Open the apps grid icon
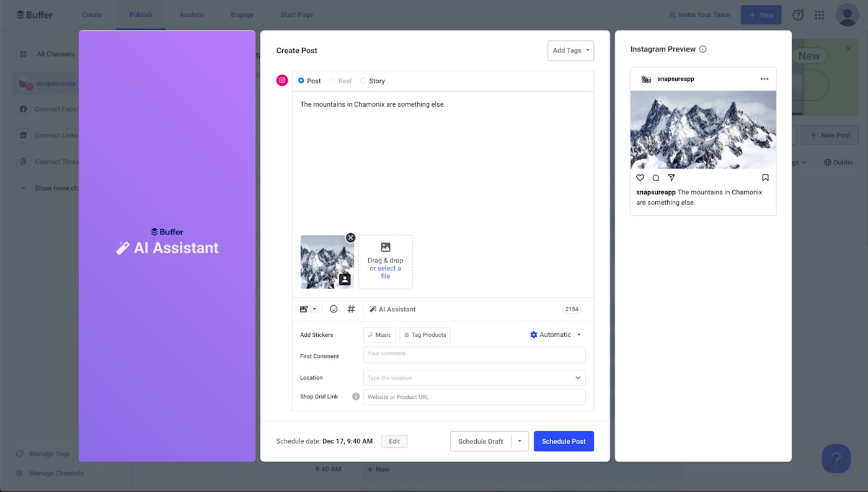 [x=820, y=15]
